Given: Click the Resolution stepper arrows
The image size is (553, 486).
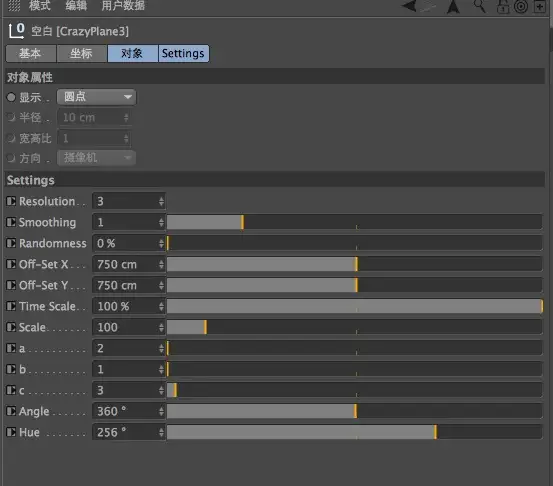Looking at the screenshot, I should (161, 201).
